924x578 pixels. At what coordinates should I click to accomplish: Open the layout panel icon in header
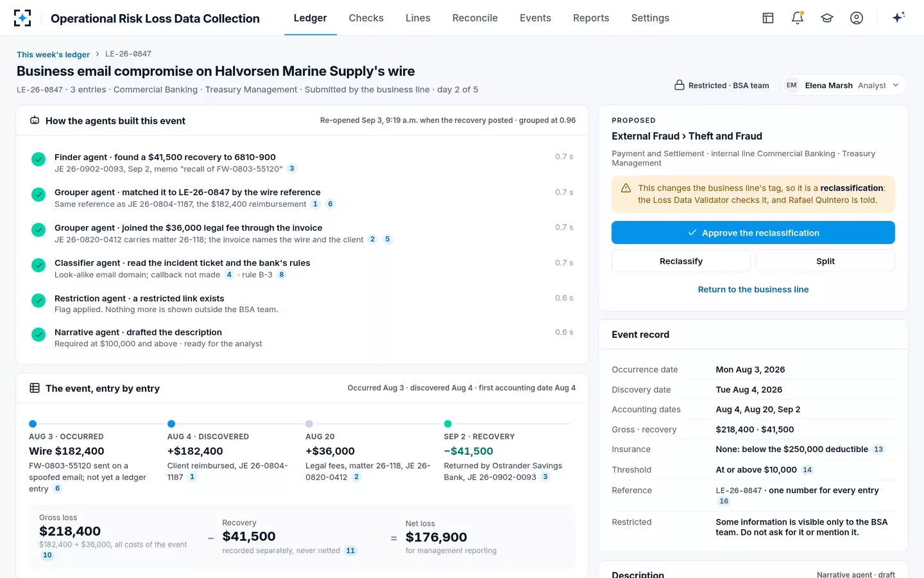pyautogui.click(x=768, y=18)
